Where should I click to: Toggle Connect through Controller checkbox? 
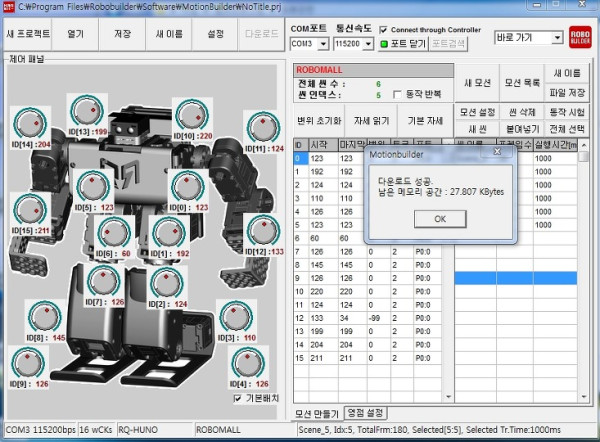coord(386,29)
